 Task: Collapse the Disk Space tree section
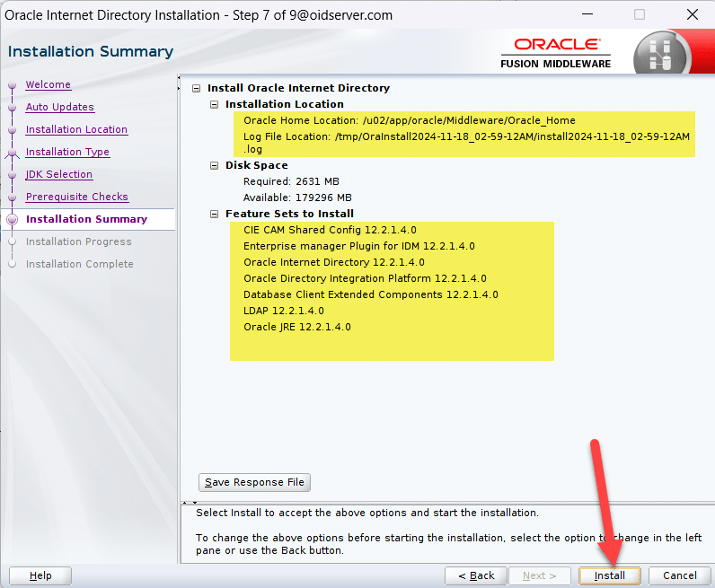[x=215, y=165]
